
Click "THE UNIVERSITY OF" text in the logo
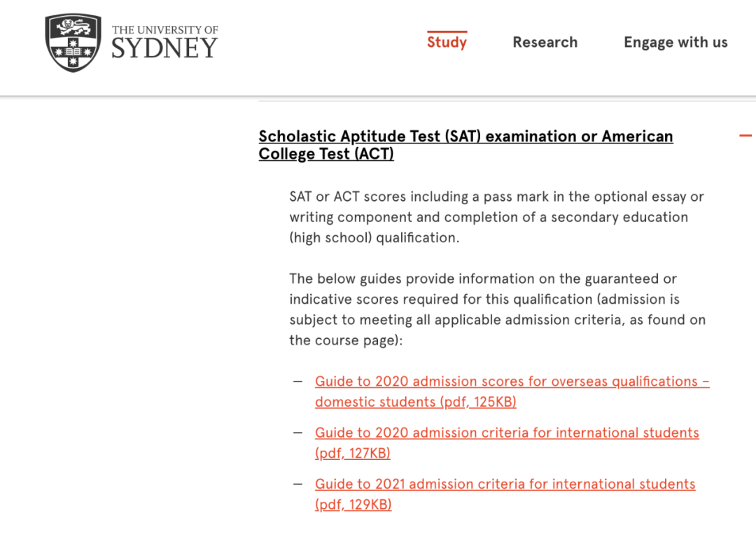click(164, 30)
